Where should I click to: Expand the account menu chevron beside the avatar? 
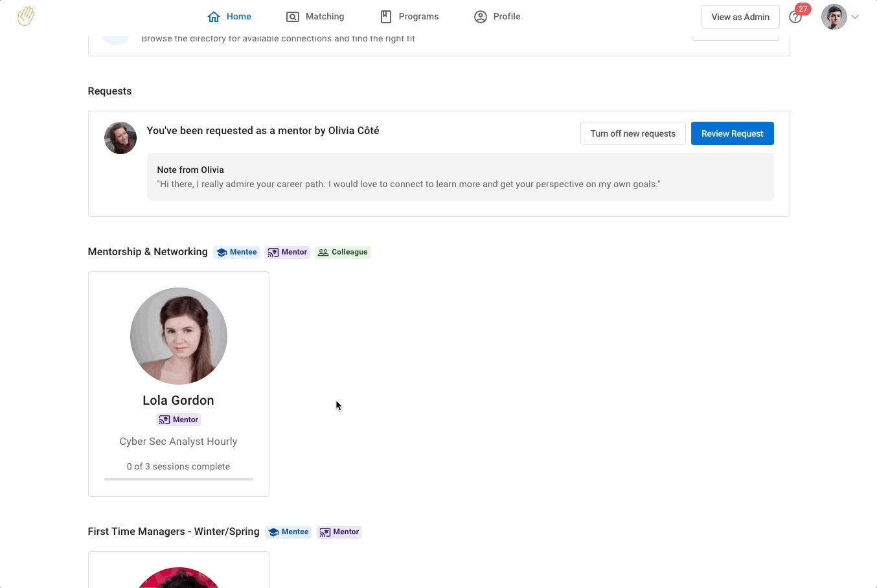coord(855,17)
